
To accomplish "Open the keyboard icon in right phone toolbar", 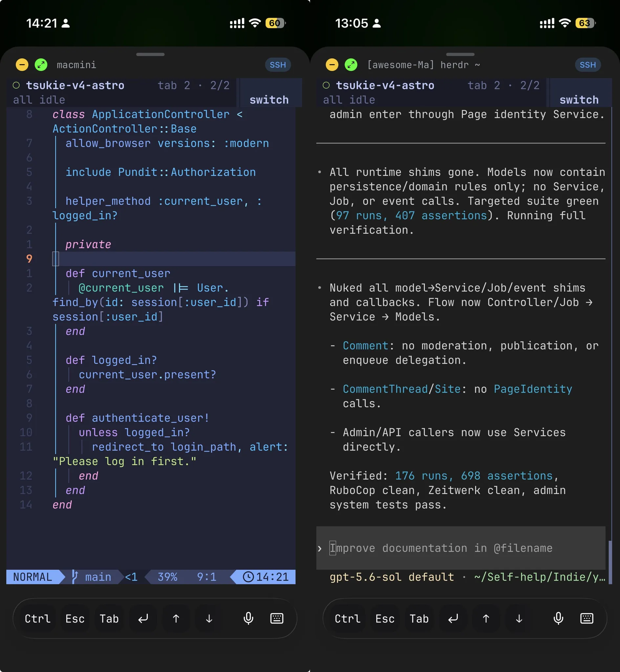I will [587, 618].
